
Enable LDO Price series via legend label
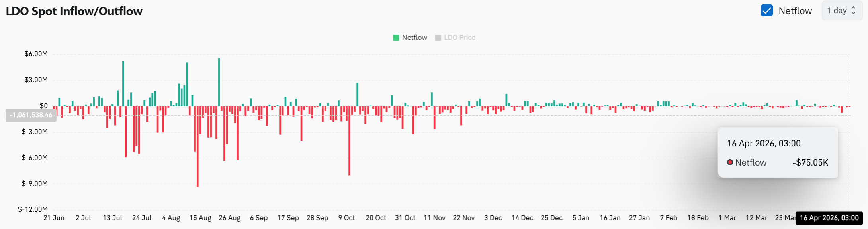click(x=459, y=38)
